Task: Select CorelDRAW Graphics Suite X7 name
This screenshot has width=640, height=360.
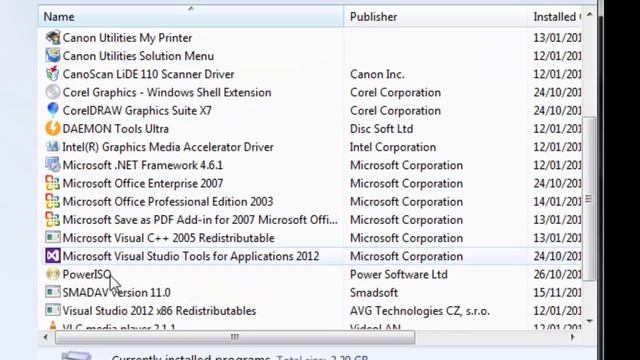Action: point(137,111)
